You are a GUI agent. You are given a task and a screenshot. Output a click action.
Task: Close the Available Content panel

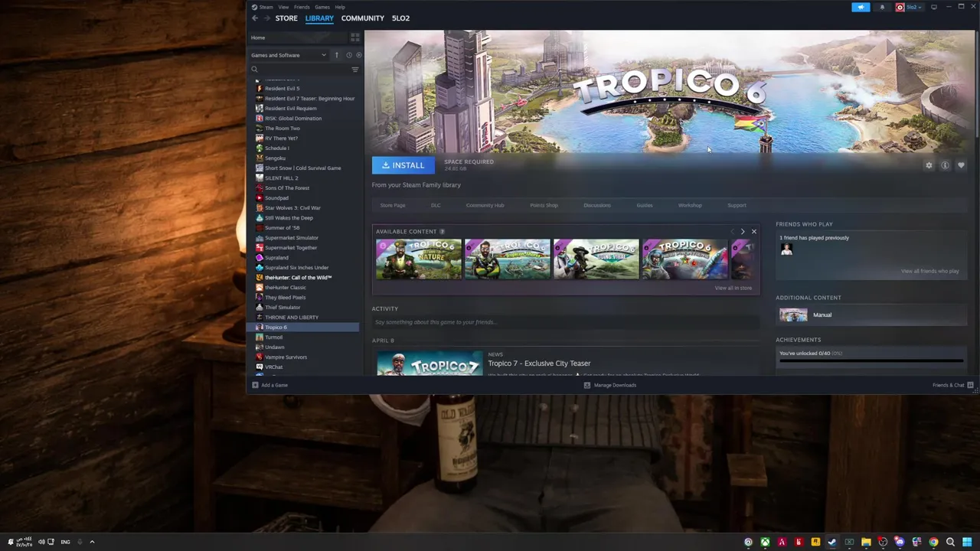click(x=753, y=231)
